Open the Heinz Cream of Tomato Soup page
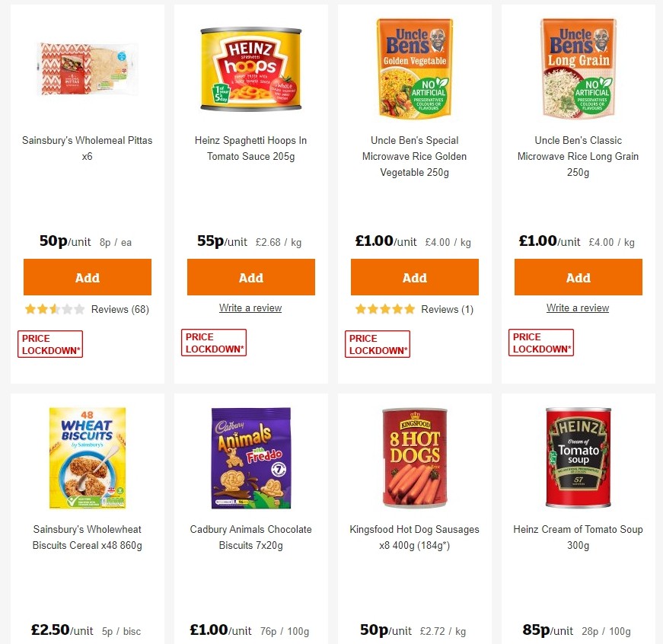Screen dimensions: 663x644 point(578,537)
